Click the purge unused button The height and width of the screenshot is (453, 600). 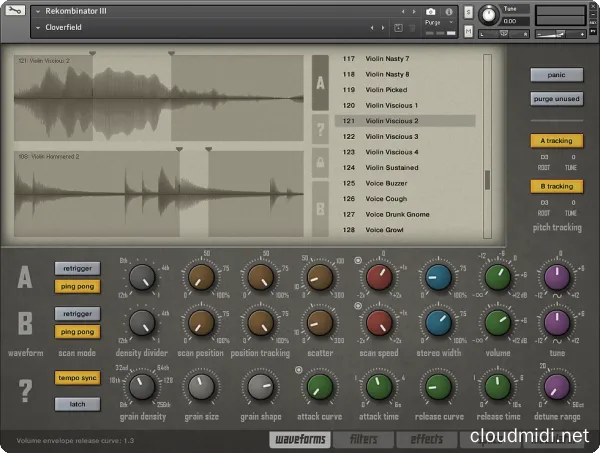click(x=557, y=99)
